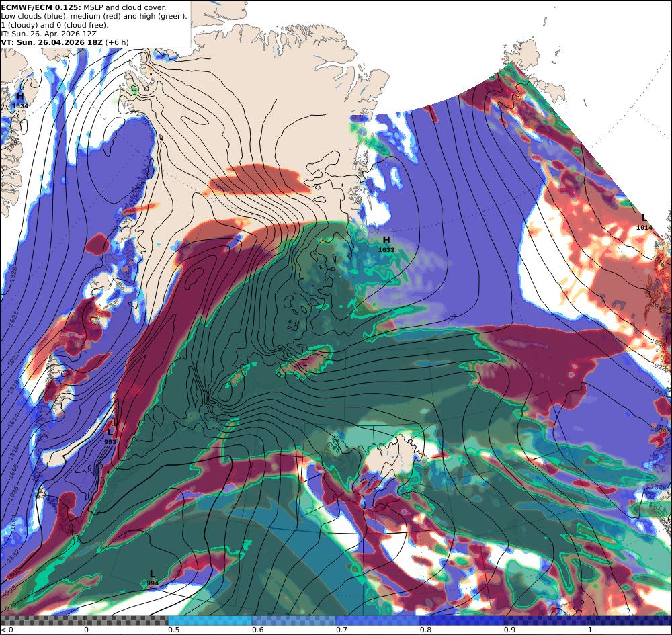Click the 'VT: Sun. 26.04.2026 18Z' valid time
This screenshot has width=672, height=635.
tap(52, 42)
